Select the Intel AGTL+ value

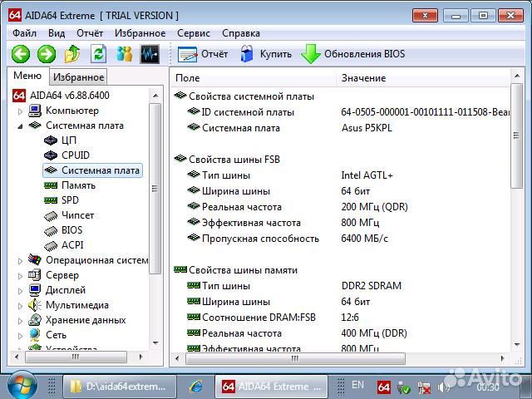pyautogui.click(x=367, y=175)
